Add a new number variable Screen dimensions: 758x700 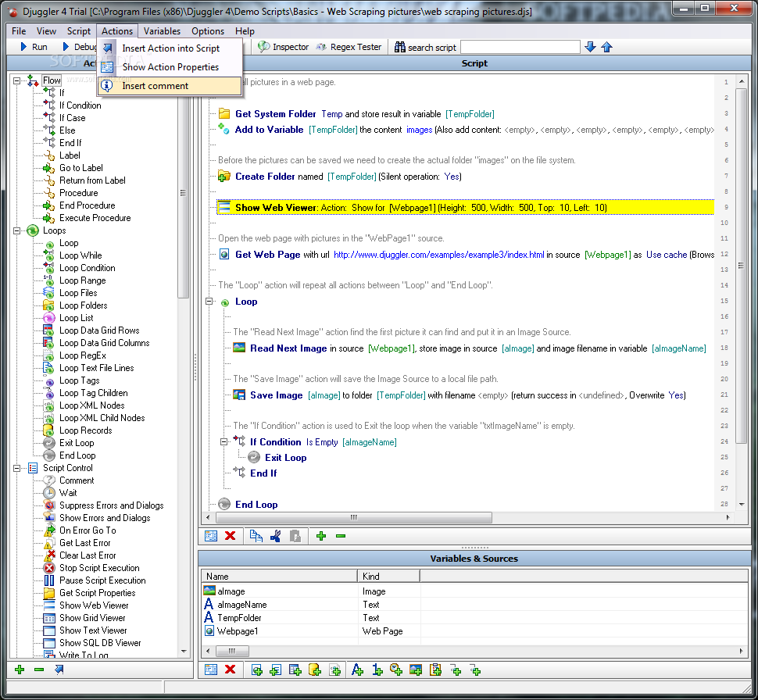pos(377,670)
